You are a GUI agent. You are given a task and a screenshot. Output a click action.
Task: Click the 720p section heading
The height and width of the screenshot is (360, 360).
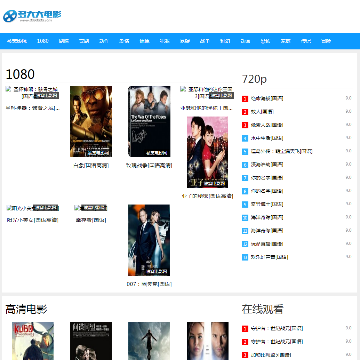click(x=254, y=79)
